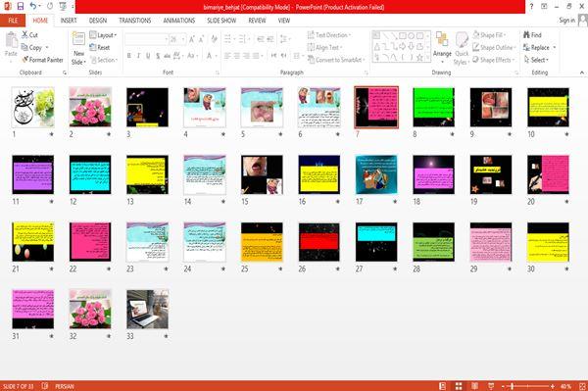Switch to the TRANSITIONS tab
This screenshot has width=588, height=391.
pyautogui.click(x=135, y=21)
